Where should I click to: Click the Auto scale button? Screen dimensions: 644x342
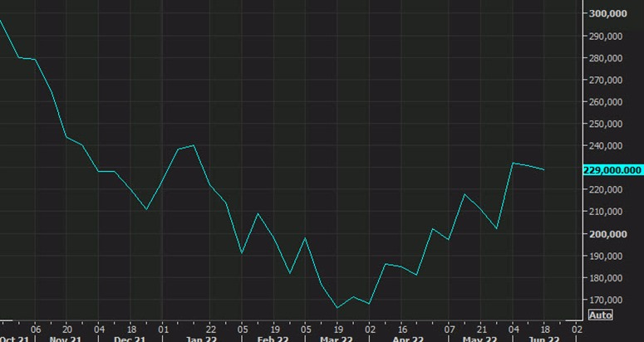600,315
